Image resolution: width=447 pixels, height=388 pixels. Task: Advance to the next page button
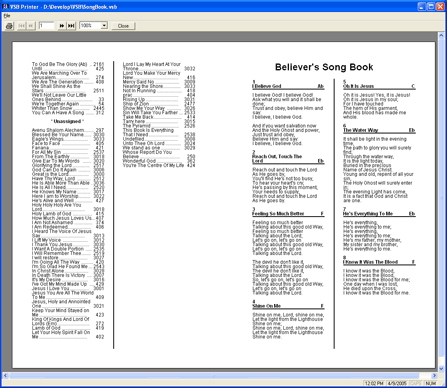tap(62, 26)
